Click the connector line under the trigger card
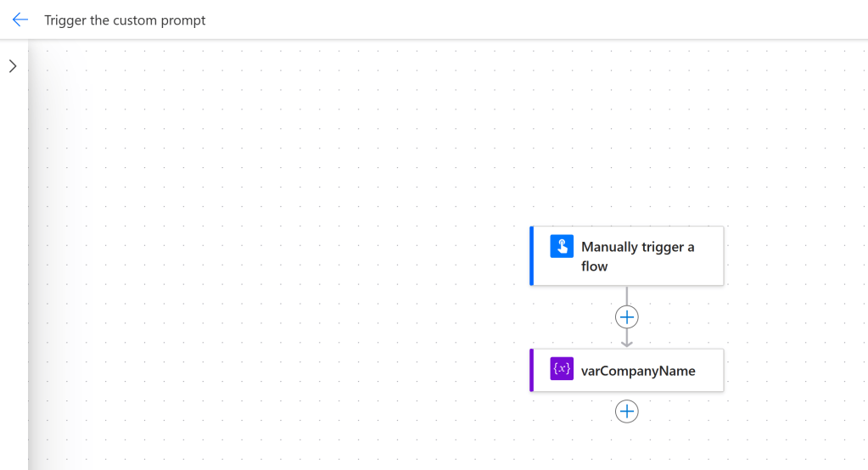This screenshot has height=470, width=868. pos(626,295)
